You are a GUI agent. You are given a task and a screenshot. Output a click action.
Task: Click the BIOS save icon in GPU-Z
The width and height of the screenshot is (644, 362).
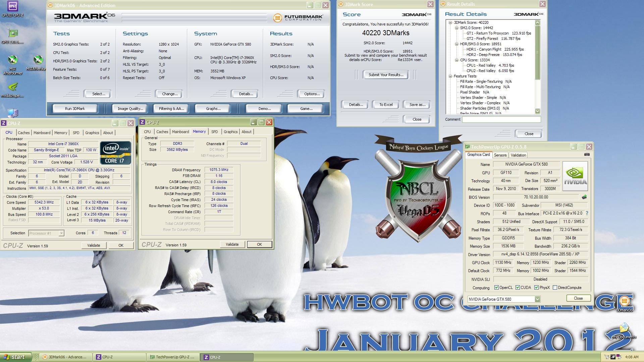584,197
